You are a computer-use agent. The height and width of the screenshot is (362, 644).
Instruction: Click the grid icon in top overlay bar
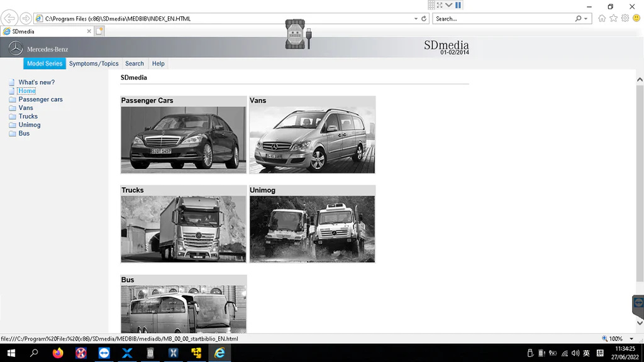431,5
